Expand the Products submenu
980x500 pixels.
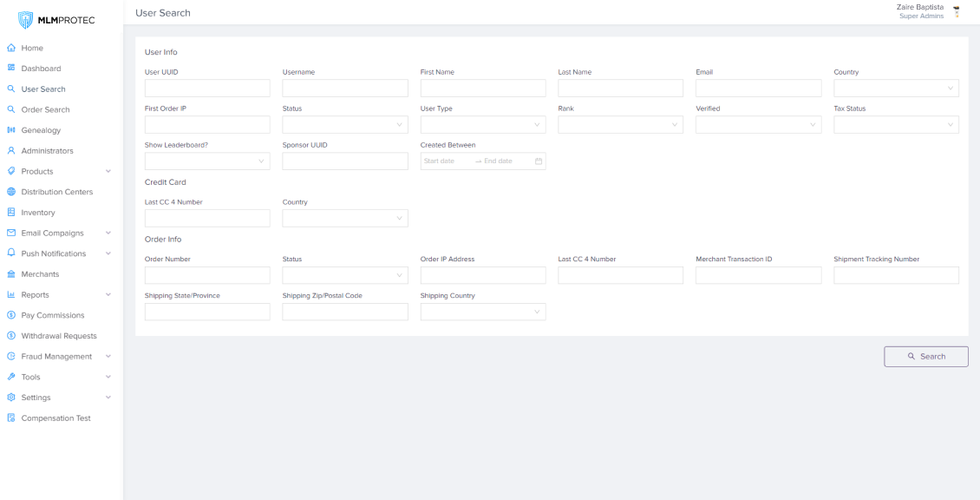108,172
